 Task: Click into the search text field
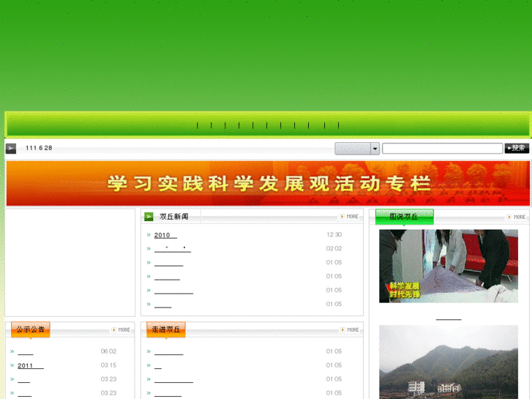442,149
